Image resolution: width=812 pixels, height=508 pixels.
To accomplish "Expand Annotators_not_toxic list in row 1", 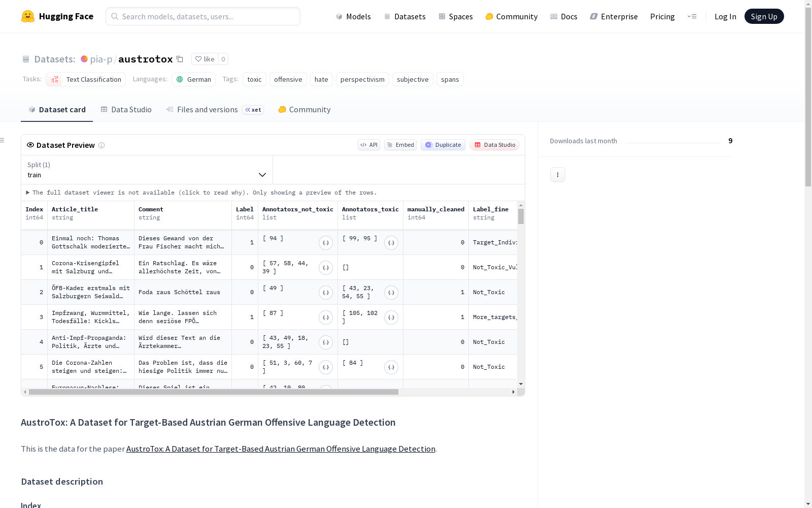I will (326, 268).
